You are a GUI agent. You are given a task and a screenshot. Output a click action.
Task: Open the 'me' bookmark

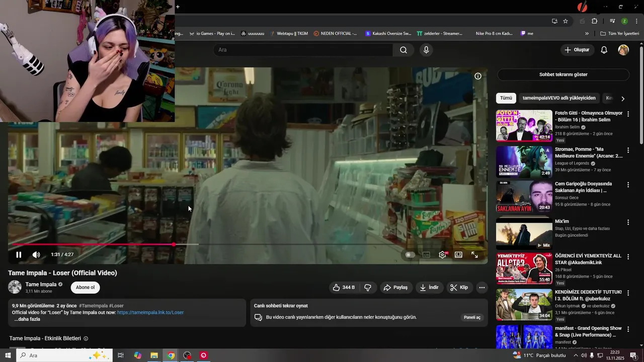tap(527, 34)
